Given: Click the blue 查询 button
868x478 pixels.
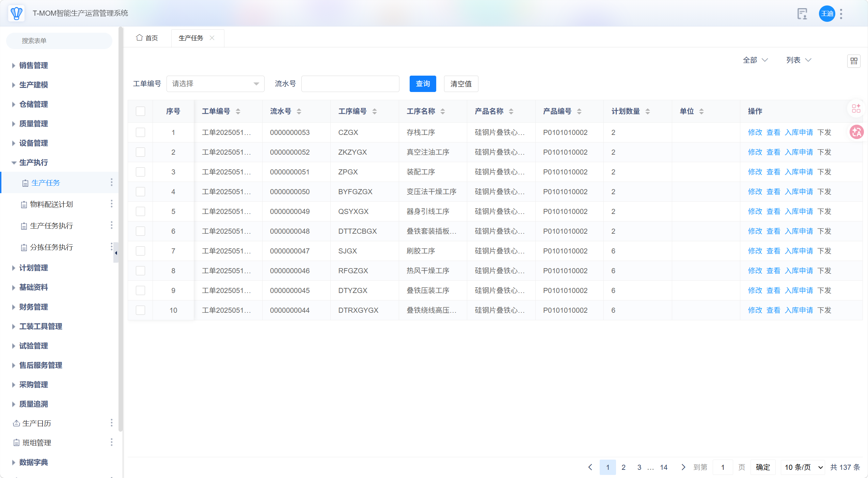Looking at the screenshot, I should click(423, 84).
